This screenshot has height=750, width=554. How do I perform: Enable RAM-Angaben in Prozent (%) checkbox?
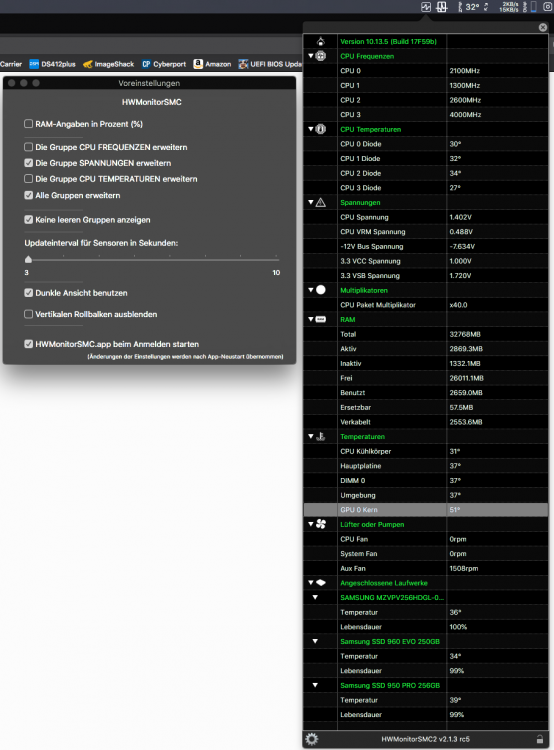(x=29, y=124)
